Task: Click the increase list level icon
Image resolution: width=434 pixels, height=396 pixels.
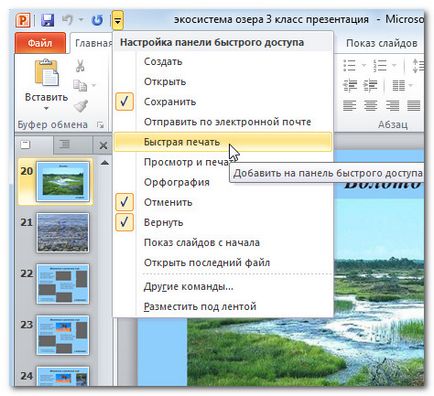Action: point(370,86)
